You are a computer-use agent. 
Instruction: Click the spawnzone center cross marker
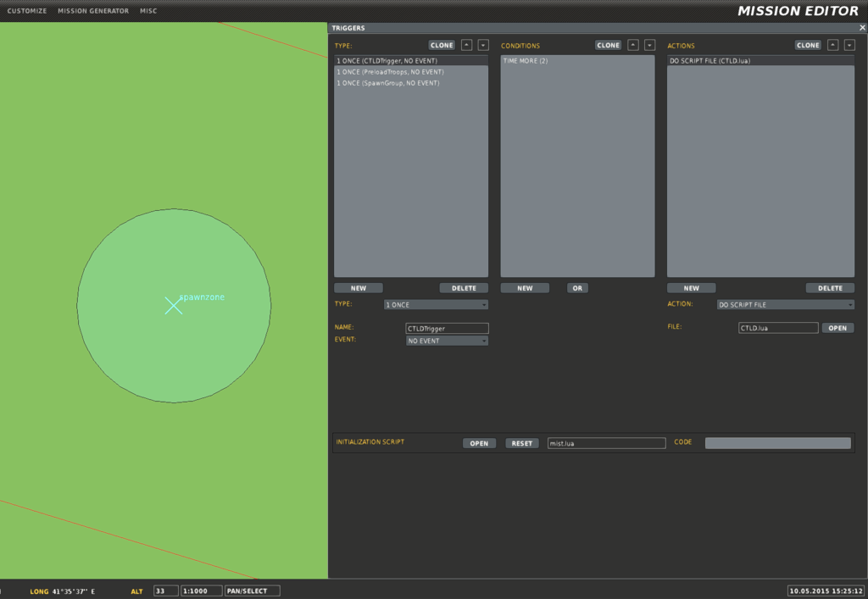tap(173, 306)
